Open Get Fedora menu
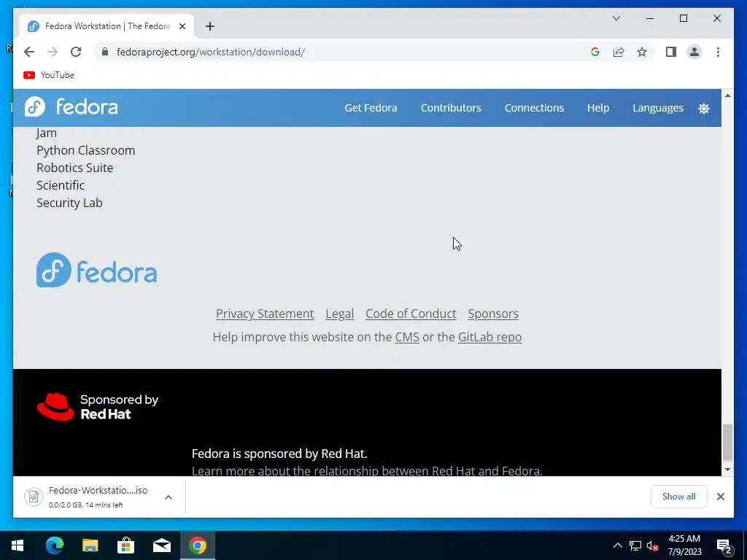 (371, 108)
